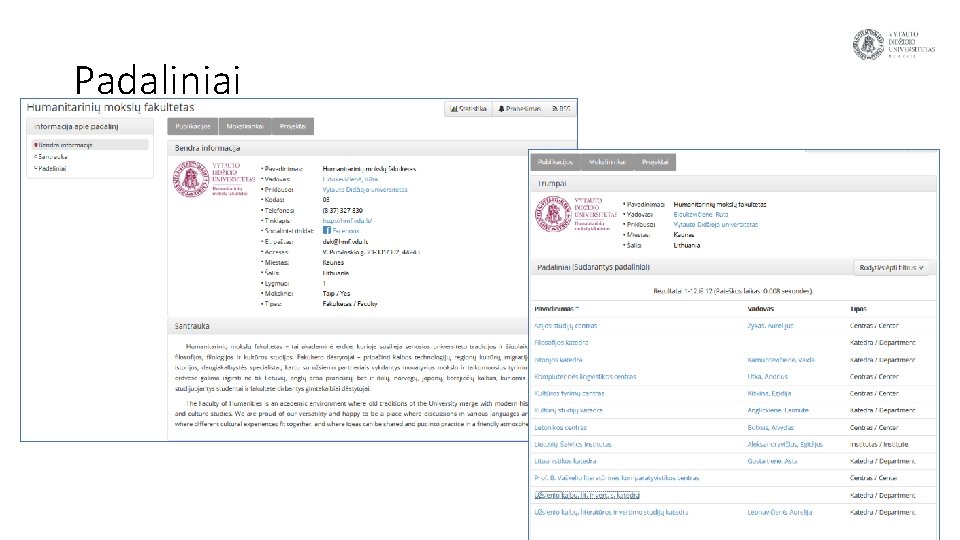Click the Tipas column header
This screenshot has height=540, width=960.
[x=858, y=309]
